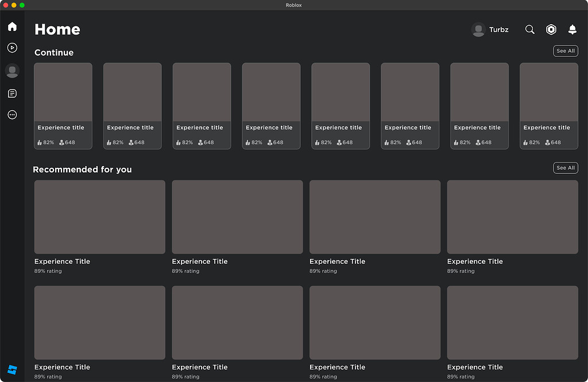Click the search magnifier icon
Image resolution: width=588 pixels, height=382 pixels.
529,29
